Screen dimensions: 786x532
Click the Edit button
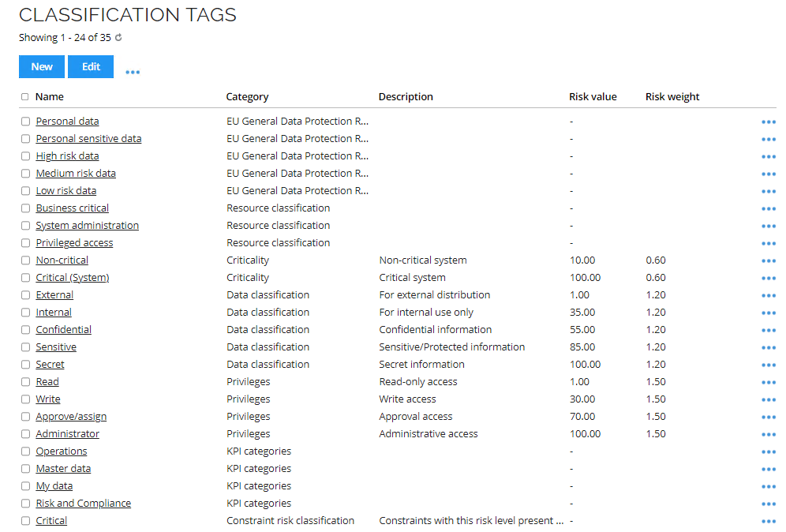(91, 66)
